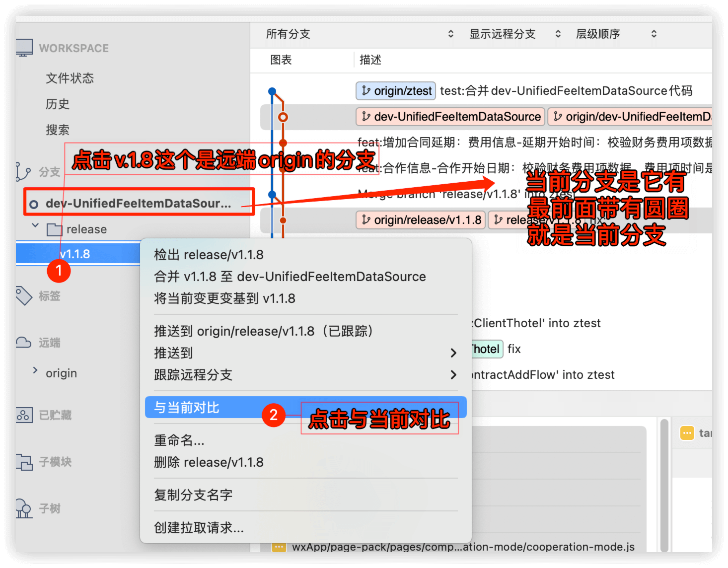Select commit 'feat:增加合同延期' row
This screenshot has height=568, width=728.
pos(535,142)
